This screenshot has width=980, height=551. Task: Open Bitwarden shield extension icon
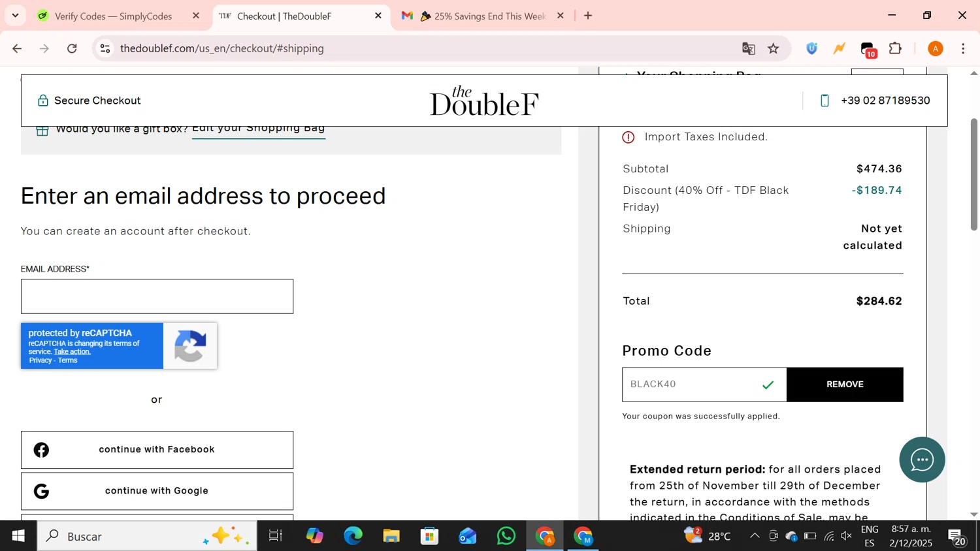(811, 48)
